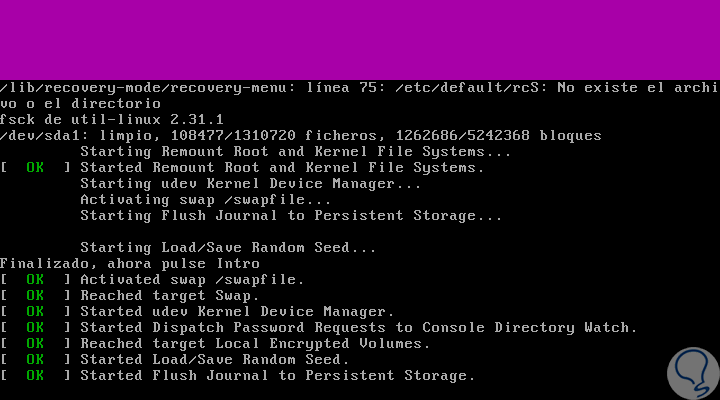Click the purple area above the terminal
Viewport: 720px width, 400px height.
tap(360, 40)
